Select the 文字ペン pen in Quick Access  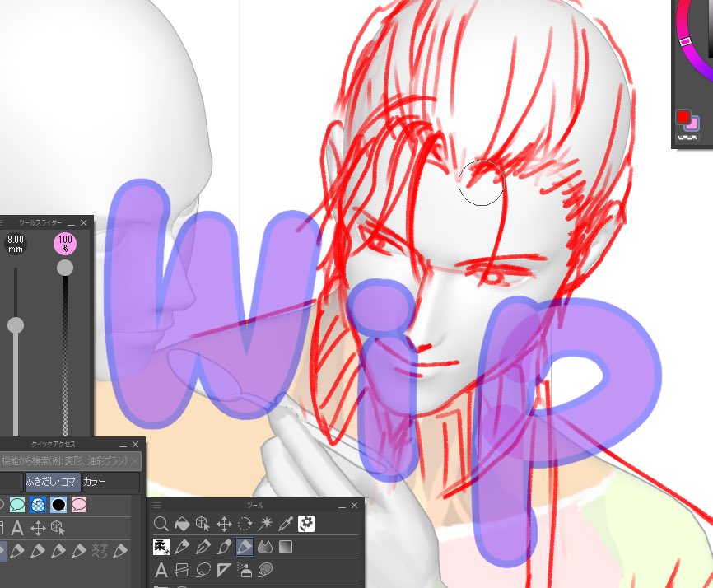pos(100,551)
